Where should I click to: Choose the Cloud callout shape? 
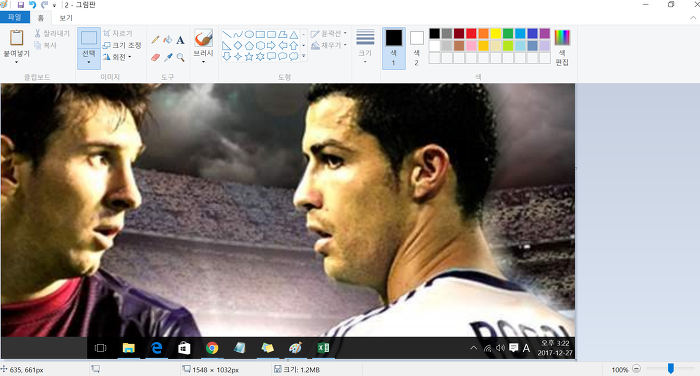click(294, 57)
